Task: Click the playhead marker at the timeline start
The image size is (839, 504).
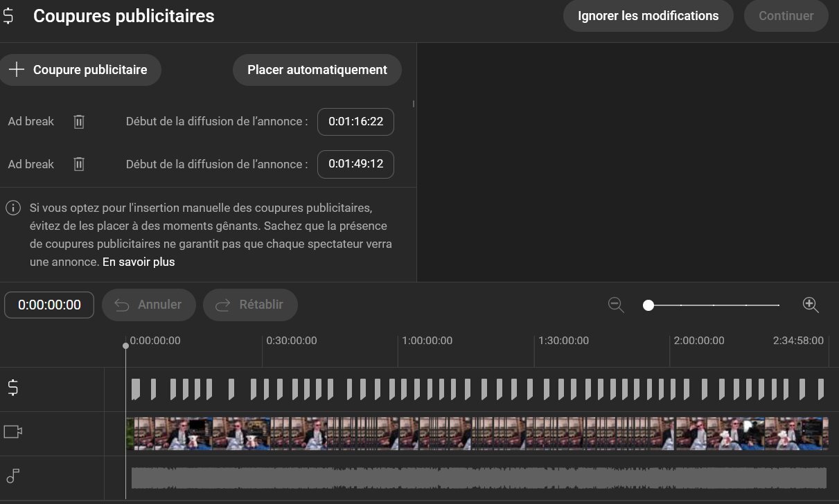Action: (125, 345)
